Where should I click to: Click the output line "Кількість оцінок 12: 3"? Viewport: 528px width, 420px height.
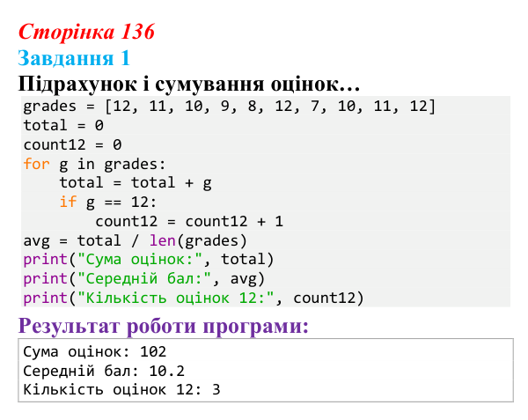click(x=121, y=390)
